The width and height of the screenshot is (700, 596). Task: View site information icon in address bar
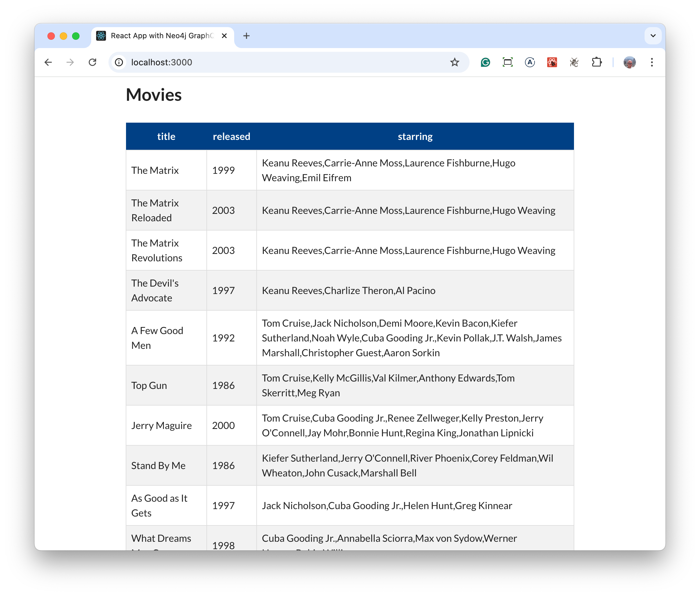[119, 62]
